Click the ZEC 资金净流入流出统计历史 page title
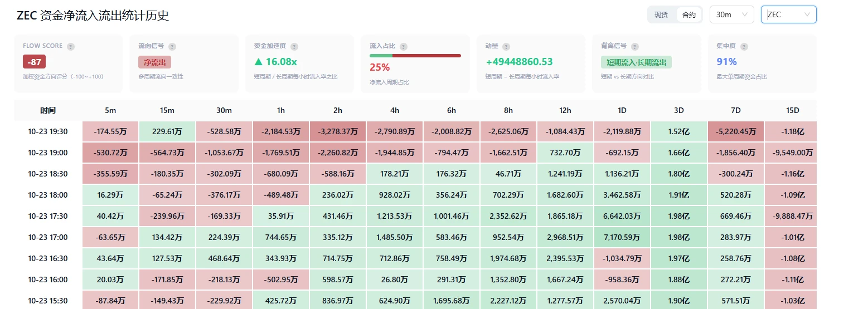The width and height of the screenshot is (868, 309). tap(93, 16)
